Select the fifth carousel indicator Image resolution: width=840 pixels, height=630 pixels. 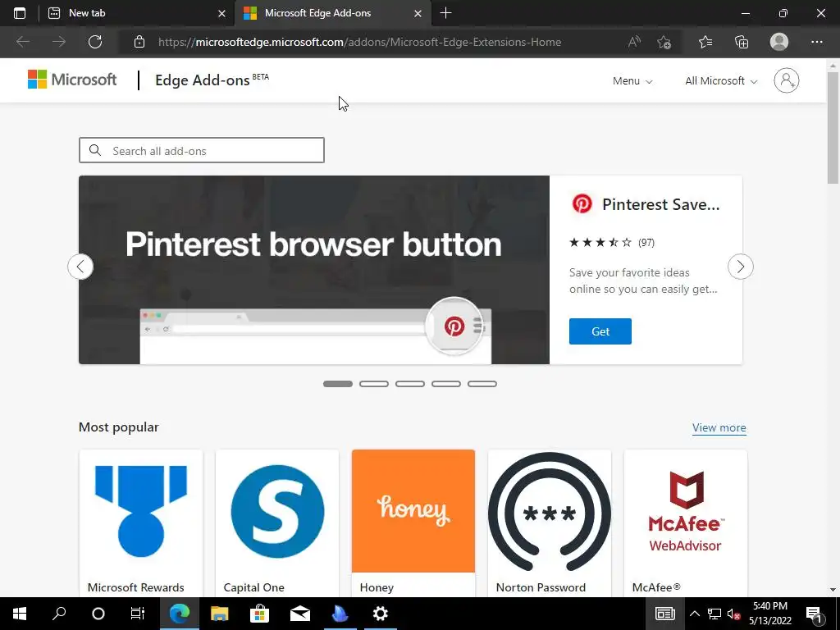pyautogui.click(x=482, y=384)
